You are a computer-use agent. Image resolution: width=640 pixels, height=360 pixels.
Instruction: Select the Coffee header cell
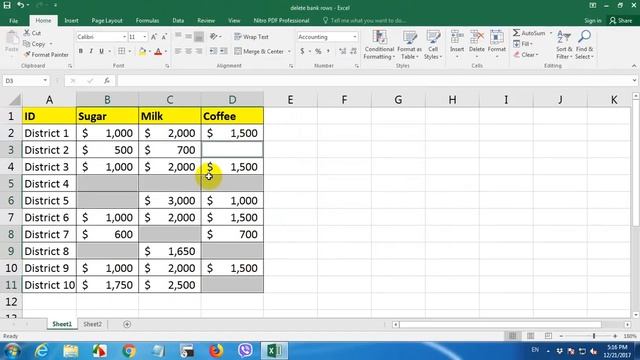coord(232,116)
